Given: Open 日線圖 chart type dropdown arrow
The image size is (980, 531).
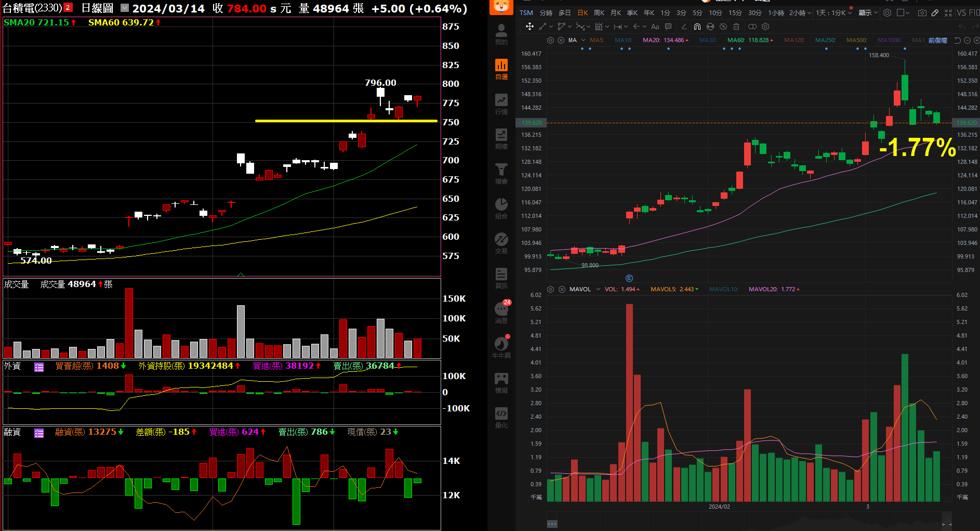Looking at the screenshot, I should [x=125, y=8].
